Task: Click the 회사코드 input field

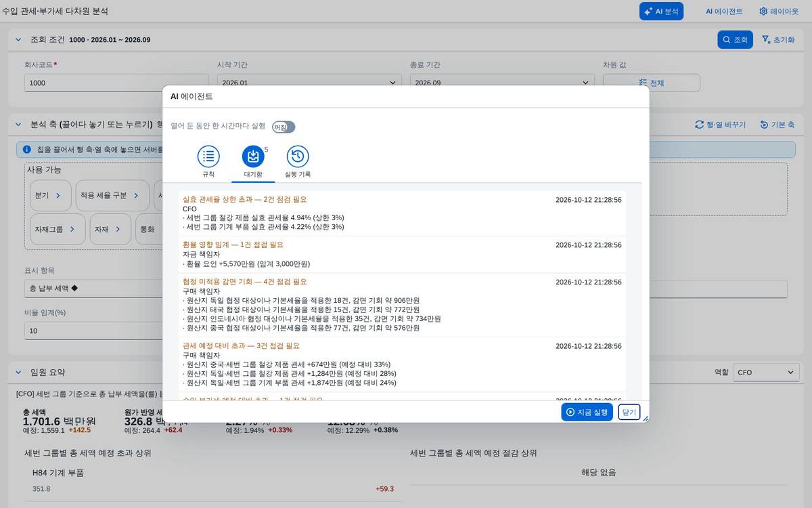Action: [x=117, y=83]
